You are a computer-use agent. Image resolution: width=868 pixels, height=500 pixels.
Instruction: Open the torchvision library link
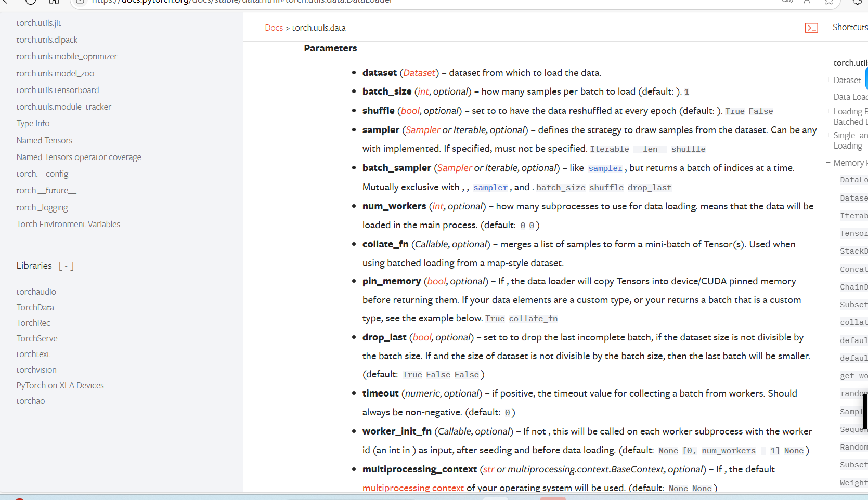(36, 370)
